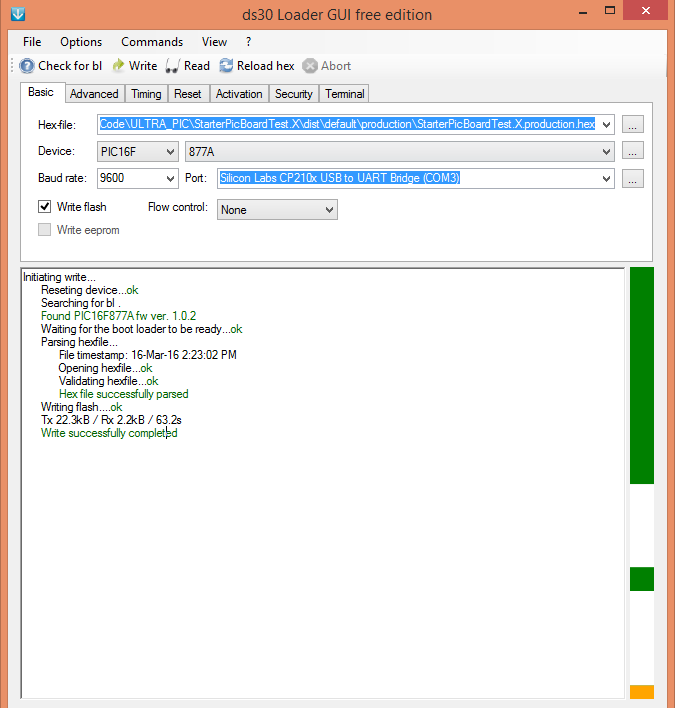Uncheck the Write flash checkbox
The height and width of the screenshot is (708, 675).
[x=44, y=207]
